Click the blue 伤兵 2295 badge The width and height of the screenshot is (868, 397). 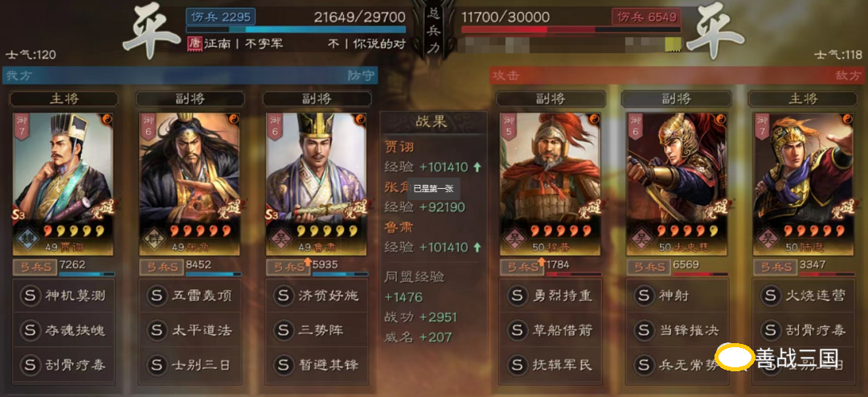pos(221,17)
